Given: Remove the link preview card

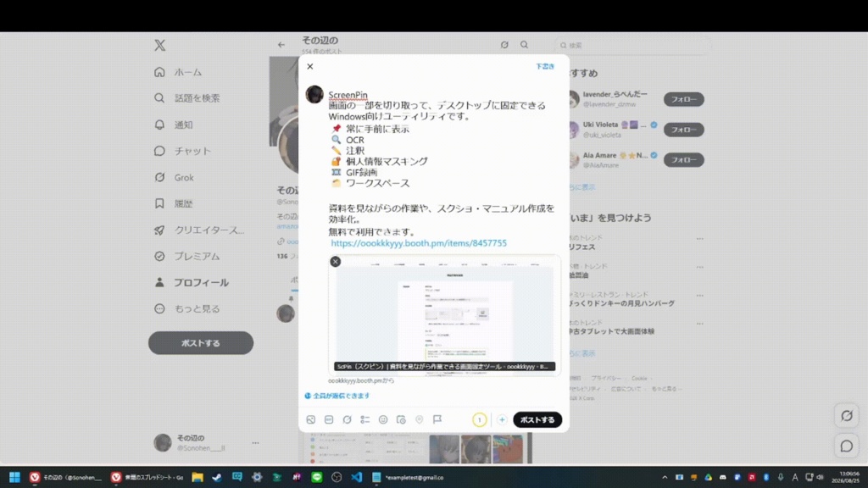Looking at the screenshot, I should point(336,262).
